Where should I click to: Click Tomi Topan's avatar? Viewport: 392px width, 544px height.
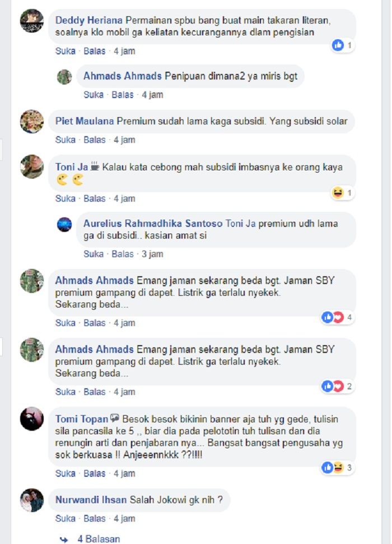pyautogui.click(x=32, y=419)
